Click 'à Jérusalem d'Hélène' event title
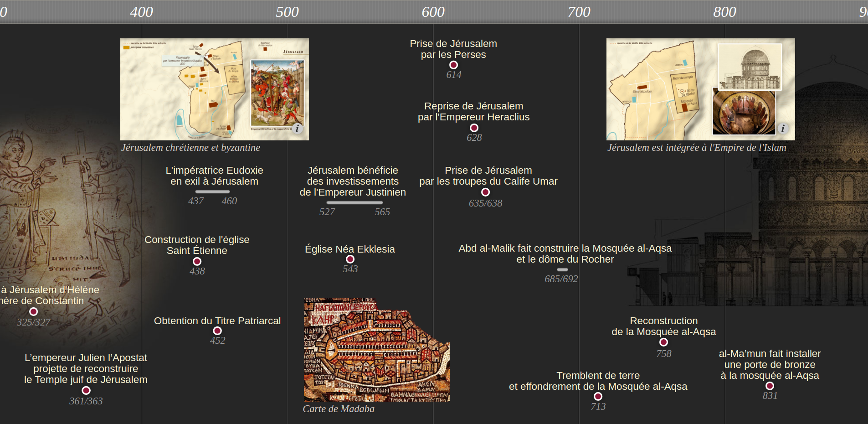Image resolution: width=868 pixels, height=424 pixels. point(49,295)
